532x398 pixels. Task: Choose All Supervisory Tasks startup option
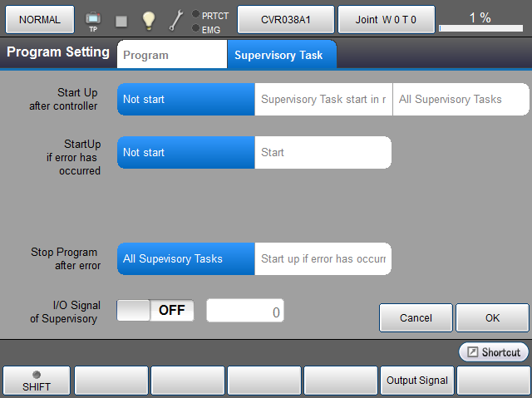coord(461,100)
